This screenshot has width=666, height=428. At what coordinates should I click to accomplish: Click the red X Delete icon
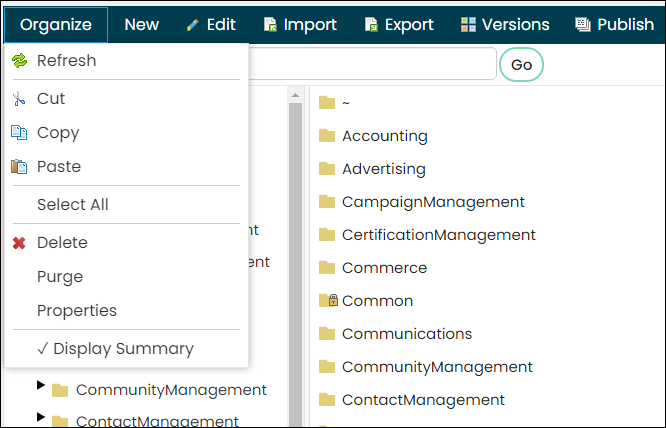pyautogui.click(x=19, y=243)
